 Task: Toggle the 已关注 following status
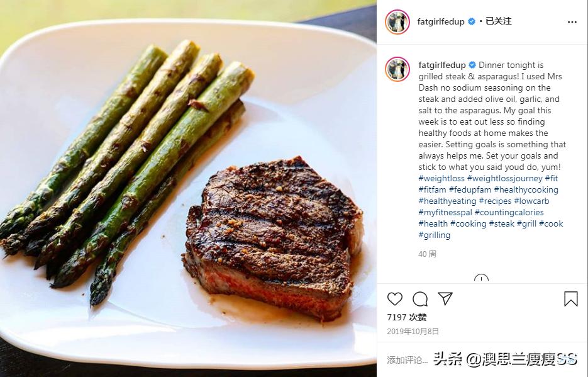498,21
